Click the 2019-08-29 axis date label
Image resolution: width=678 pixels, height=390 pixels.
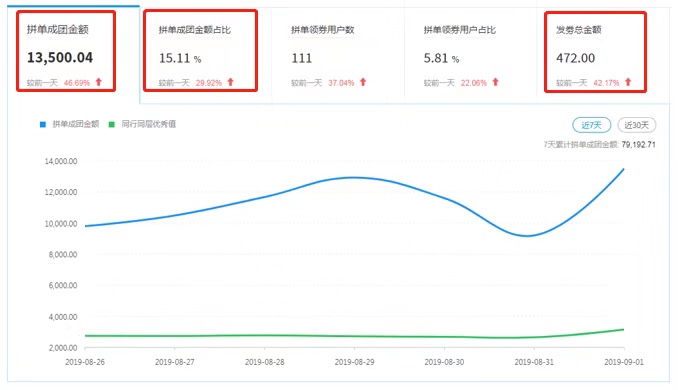point(355,362)
